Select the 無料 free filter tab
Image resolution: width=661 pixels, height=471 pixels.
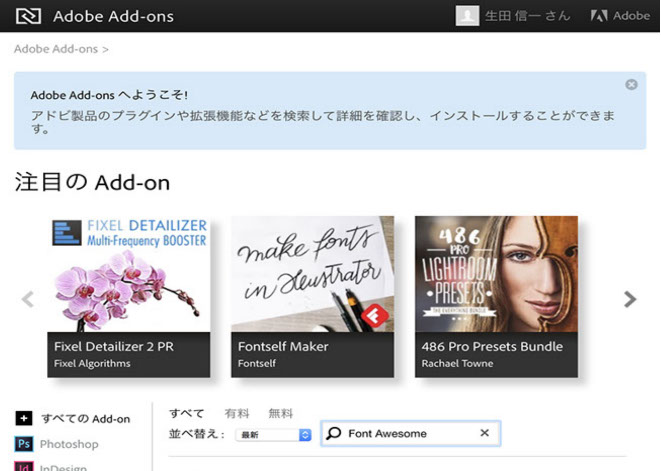(x=281, y=413)
